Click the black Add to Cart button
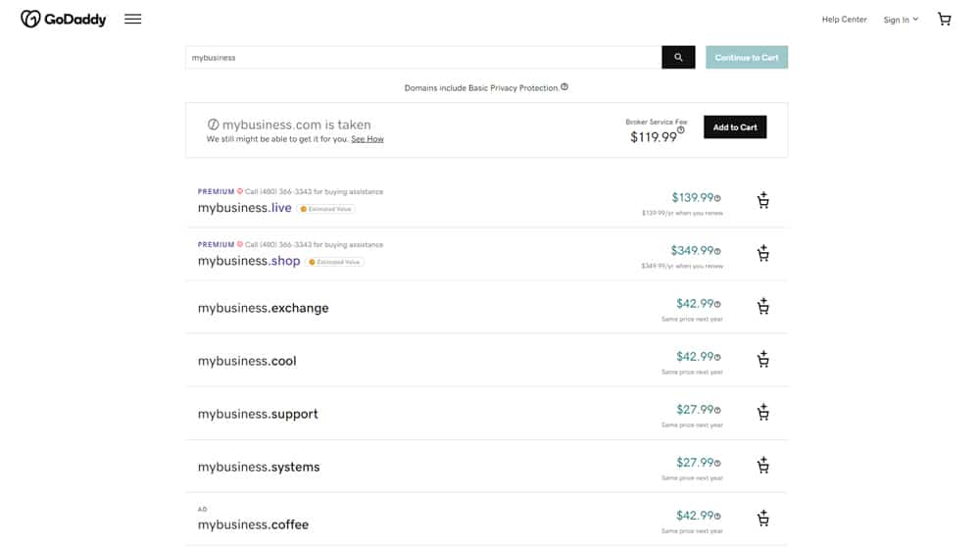This screenshot has height=549, width=980. (735, 126)
